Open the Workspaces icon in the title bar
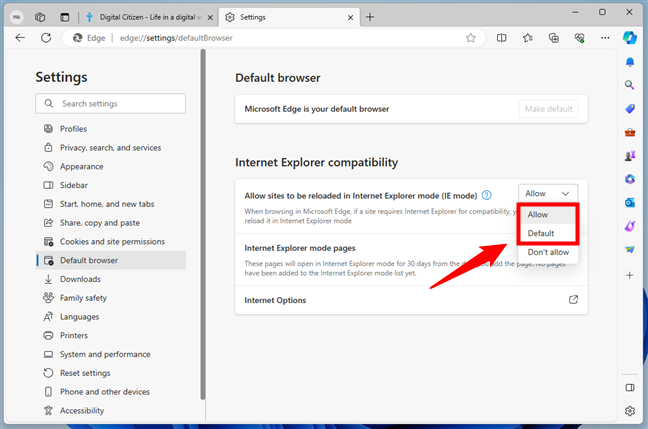This screenshot has width=648, height=429. pos(40,17)
